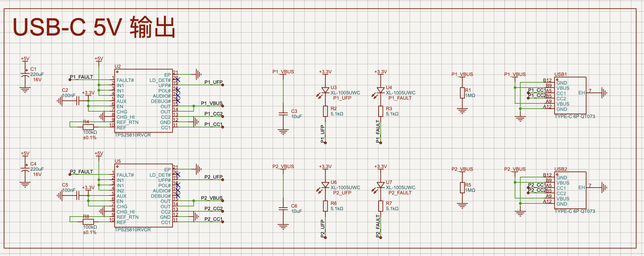Image resolution: width=644 pixels, height=256 pixels.
Task: Click the ground symbol below capacitor C3
Action: pos(283,132)
